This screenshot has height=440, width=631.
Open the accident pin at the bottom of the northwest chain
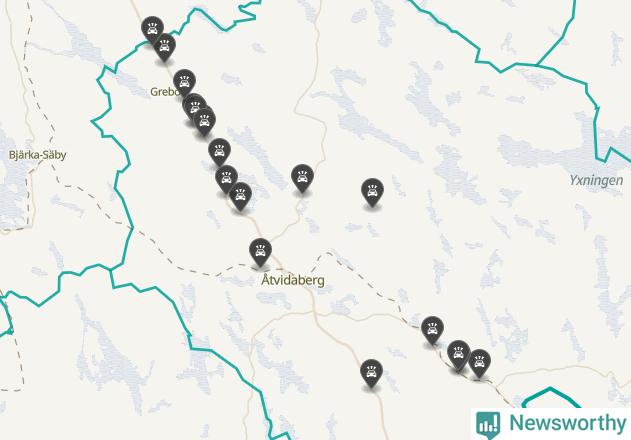240,195
